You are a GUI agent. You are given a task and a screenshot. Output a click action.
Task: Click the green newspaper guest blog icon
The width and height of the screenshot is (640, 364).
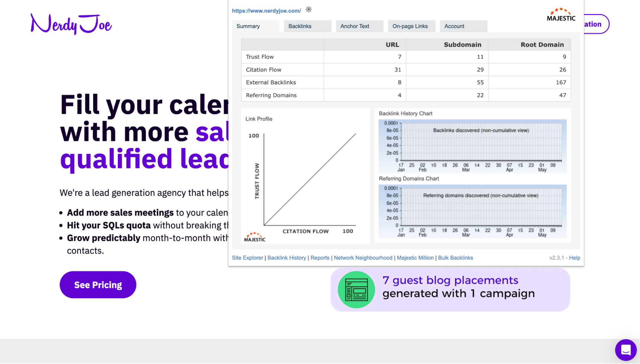click(x=356, y=289)
